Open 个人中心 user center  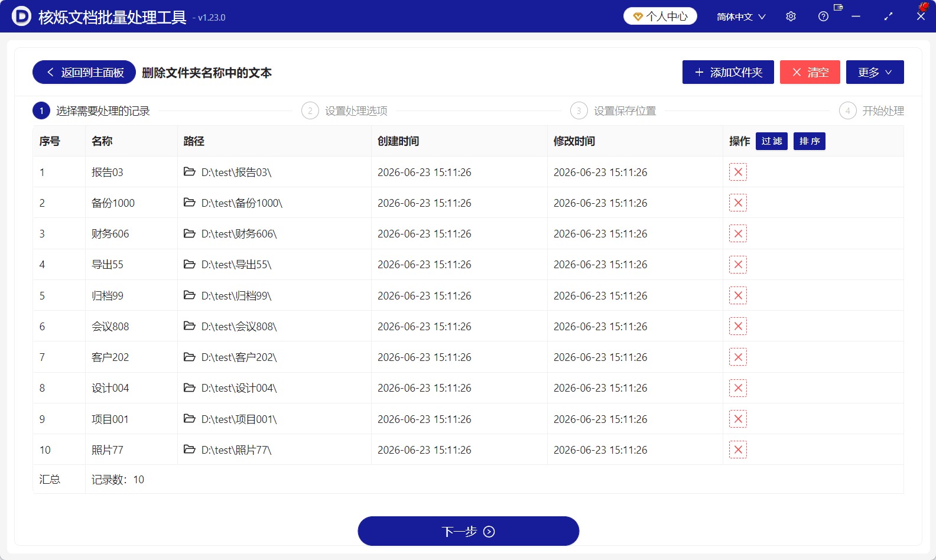point(660,16)
